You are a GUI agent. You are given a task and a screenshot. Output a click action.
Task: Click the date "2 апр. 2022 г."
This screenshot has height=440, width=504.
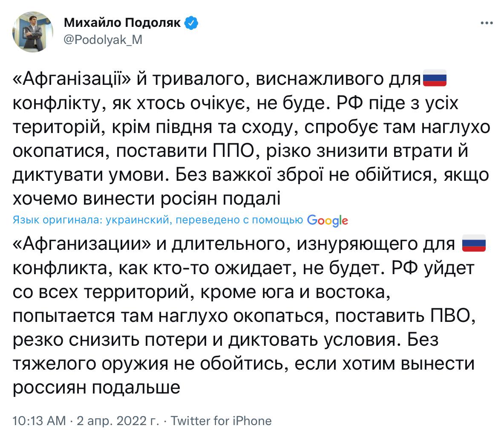118,421
